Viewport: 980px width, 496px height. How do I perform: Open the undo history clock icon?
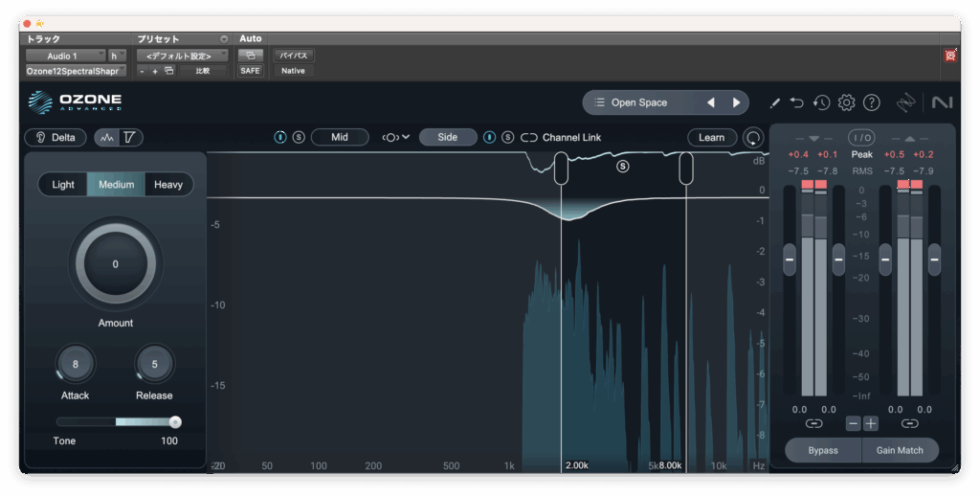pos(821,102)
